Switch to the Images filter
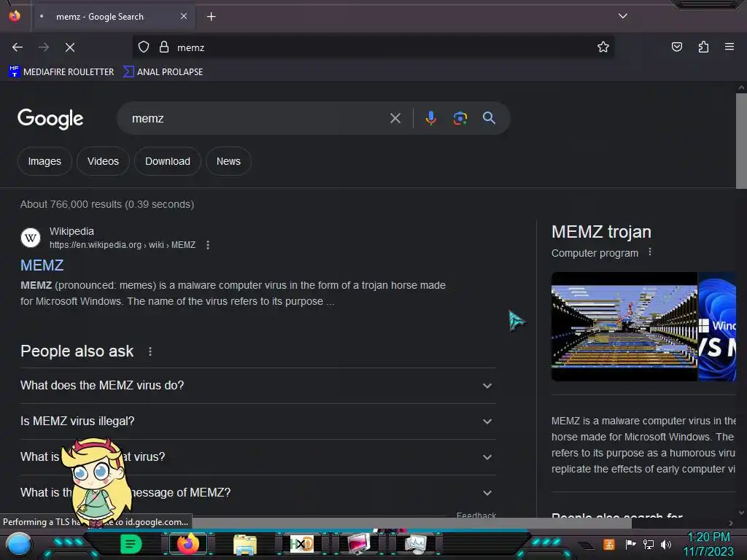The image size is (747, 560). (x=44, y=161)
